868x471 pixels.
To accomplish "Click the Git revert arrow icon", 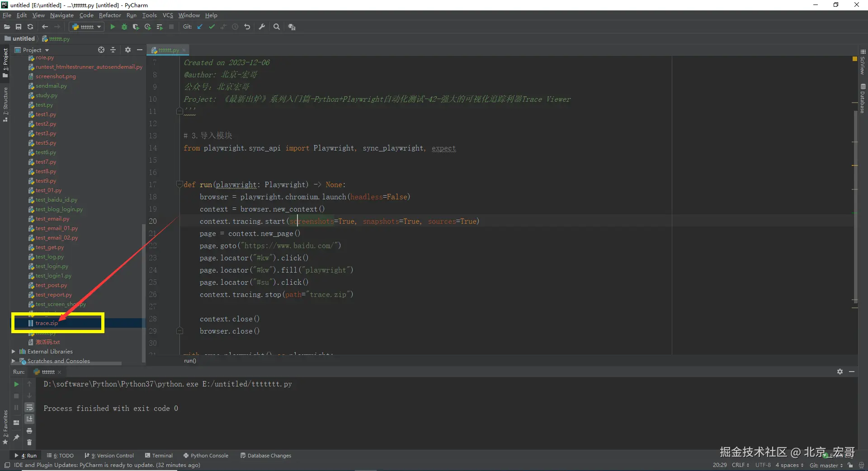I will [247, 27].
